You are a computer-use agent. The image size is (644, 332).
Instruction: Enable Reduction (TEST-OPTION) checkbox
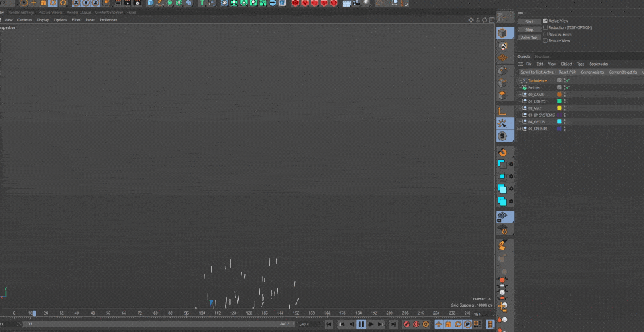click(x=545, y=27)
